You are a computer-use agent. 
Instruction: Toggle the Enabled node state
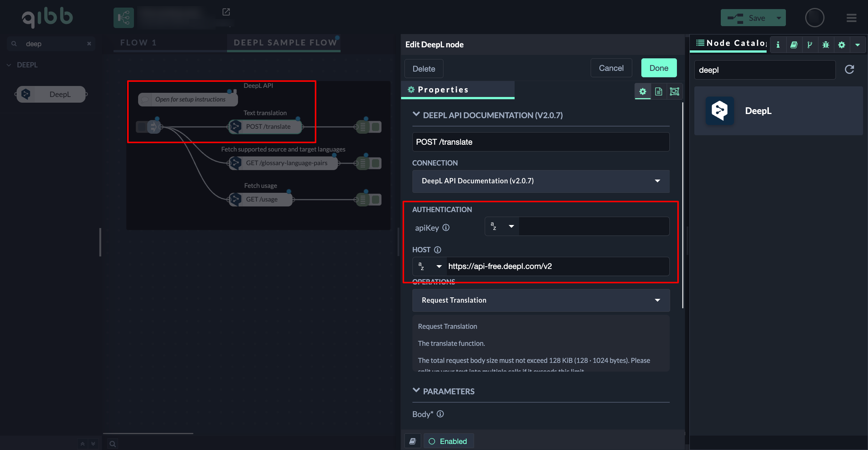pos(448,441)
